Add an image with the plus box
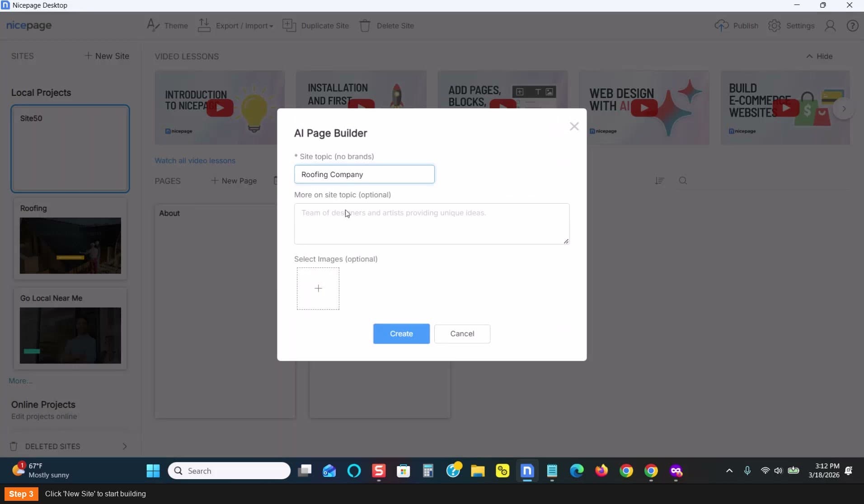Screen dimensions: 864x504 (318, 289)
